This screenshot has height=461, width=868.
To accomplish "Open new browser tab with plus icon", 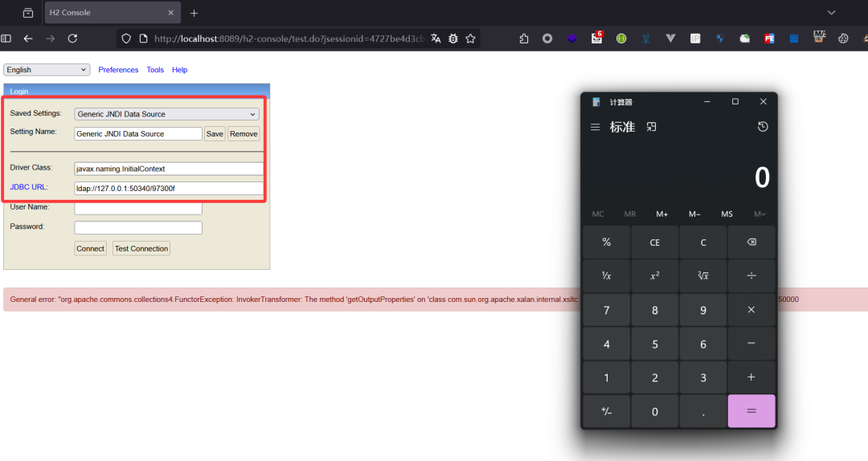I will [x=194, y=13].
